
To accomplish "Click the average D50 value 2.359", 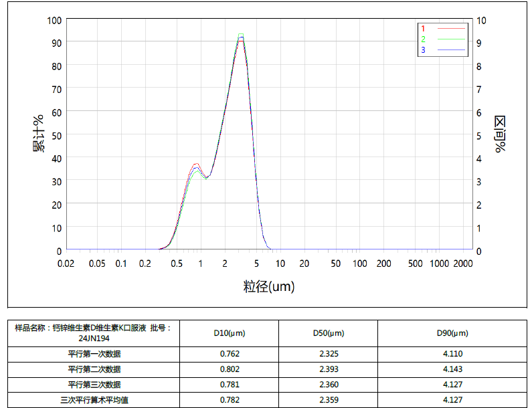I will pos(328,400).
